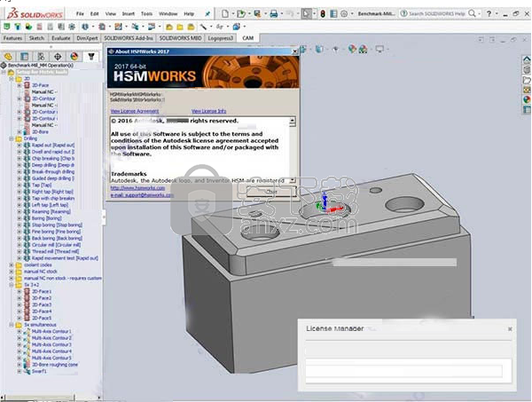Collapse the 5x 3+2 folder
This screenshot has width=532, height=402.
pos(12,285)
